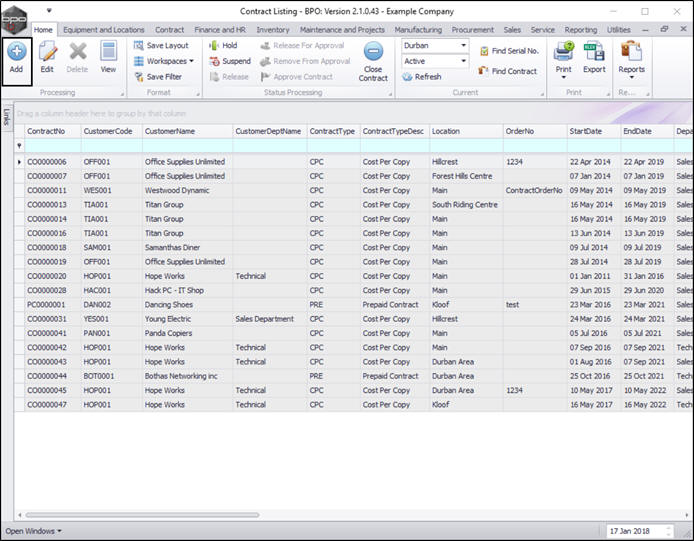
Task: Open the View contract icon
Action: pos(108,51)
